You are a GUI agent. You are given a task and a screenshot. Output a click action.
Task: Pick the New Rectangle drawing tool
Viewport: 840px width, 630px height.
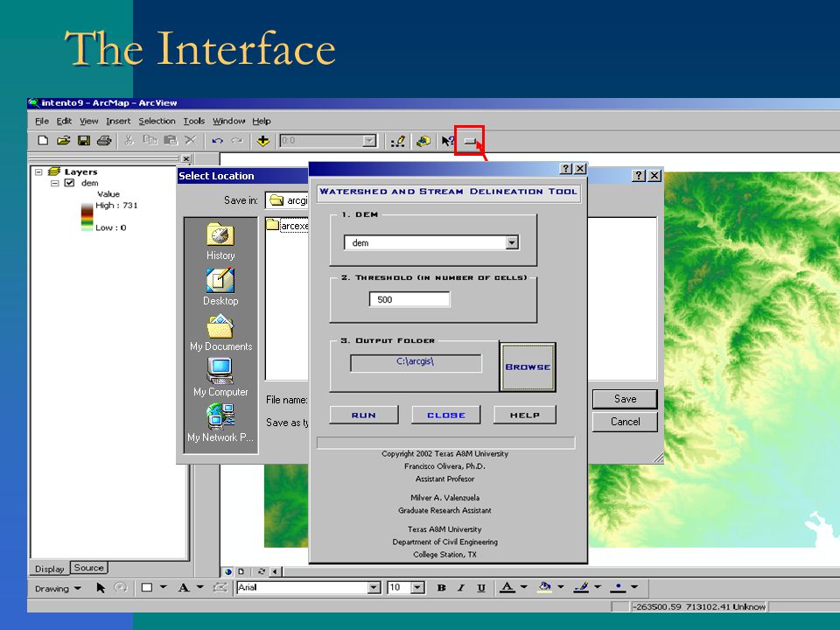(147, 588)
